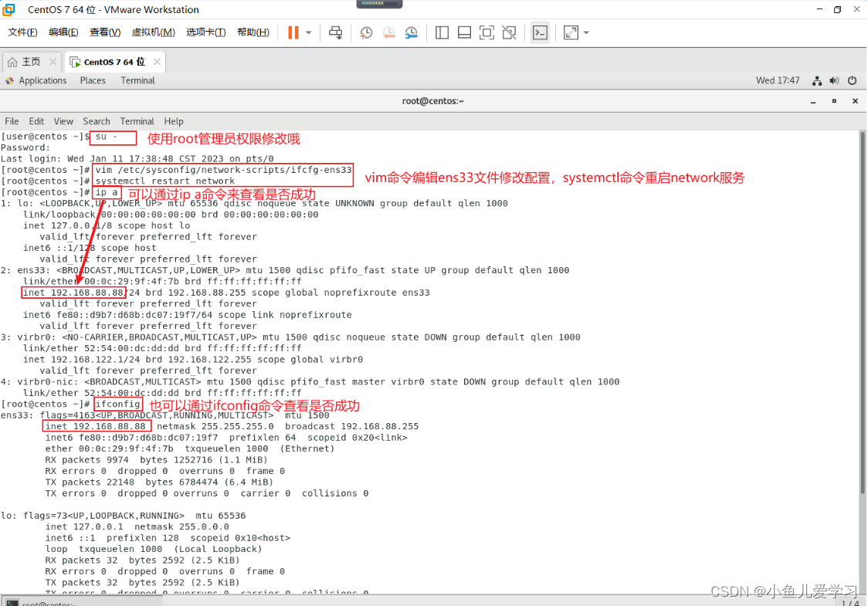Pause the virtual machine
868x606 pixels.
point(293,32)
